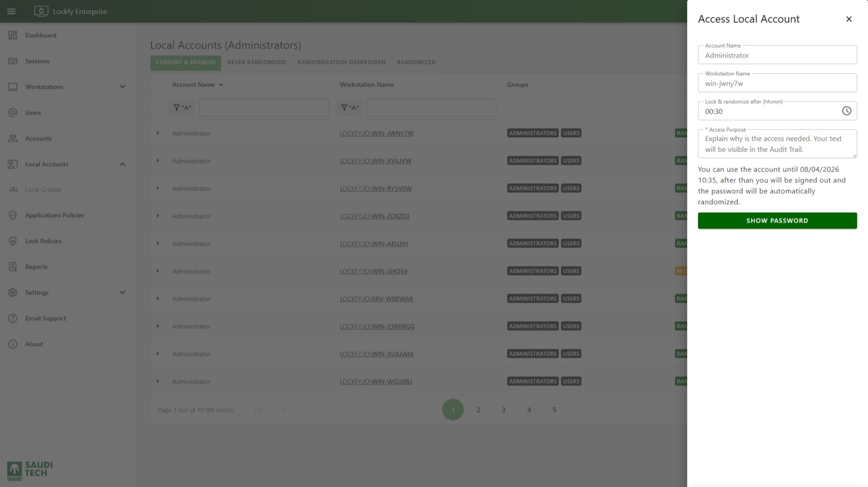
Task: Expand the WIN-JWNY7W account row
Action: coord(158,133)
